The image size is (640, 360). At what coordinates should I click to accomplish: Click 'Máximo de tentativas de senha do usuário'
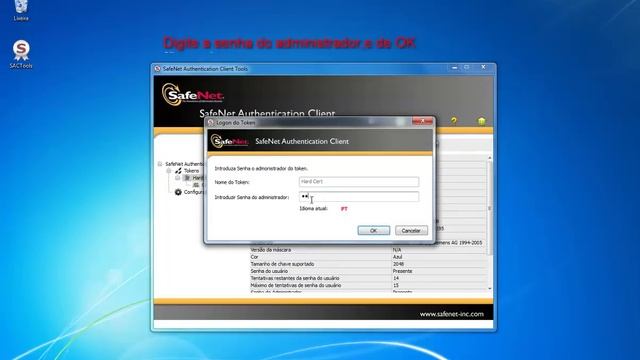coord(296,285)
